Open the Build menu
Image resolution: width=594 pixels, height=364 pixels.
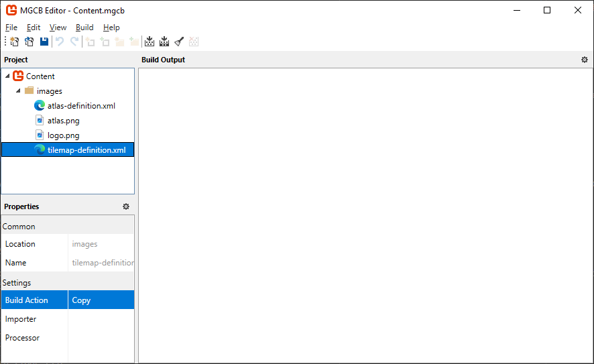tap(84, 27)
